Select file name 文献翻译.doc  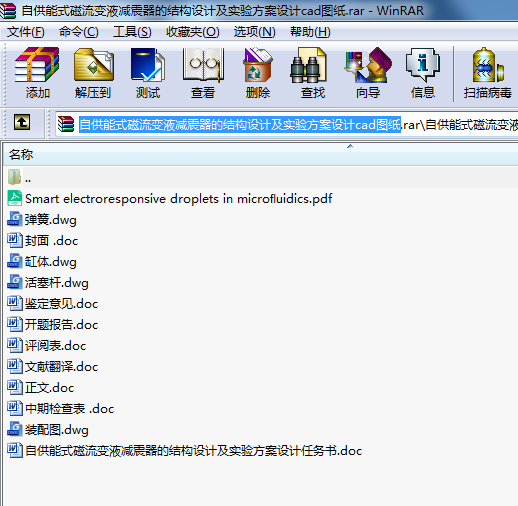tap(62, 367)
